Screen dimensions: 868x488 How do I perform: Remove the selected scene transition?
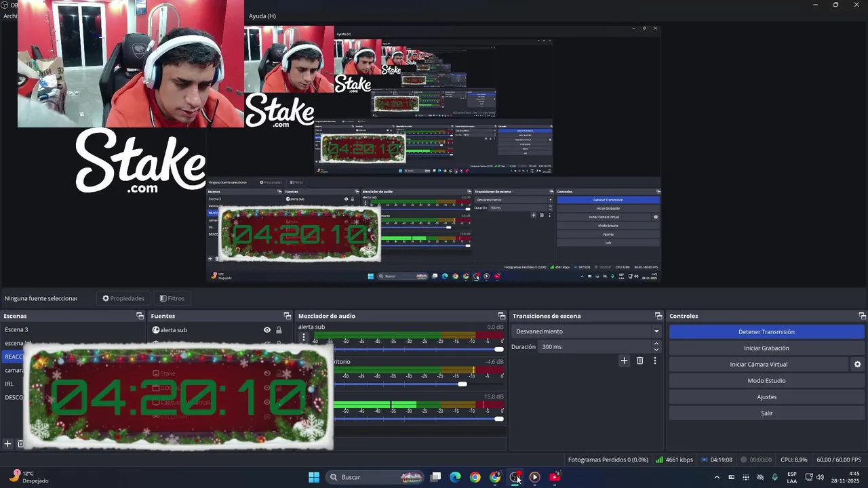(x=639, y=361)
